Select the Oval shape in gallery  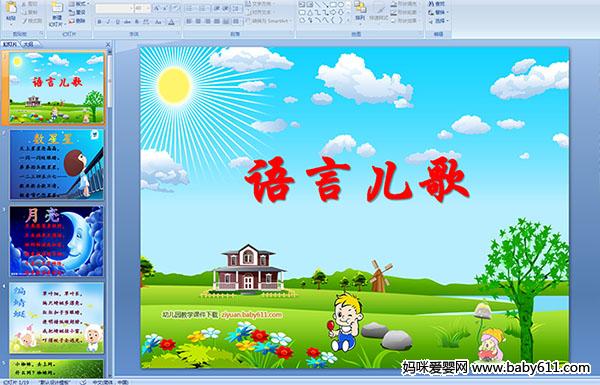pyautogui.click(x=342, y=5)
